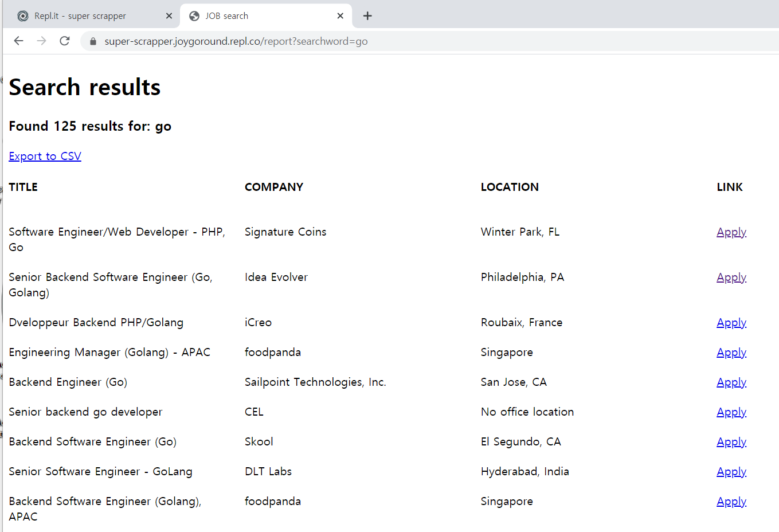
Task: Close the Repl.it super scrapper tab
Action: click(169, 16)
